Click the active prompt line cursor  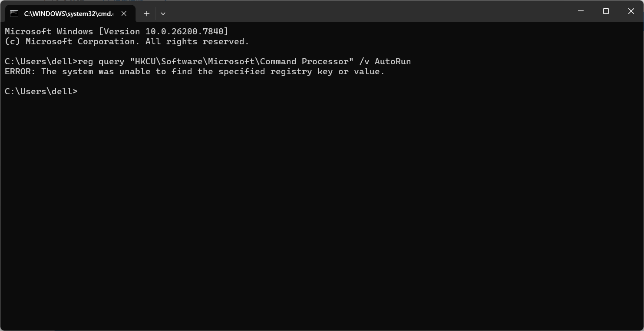78,92
